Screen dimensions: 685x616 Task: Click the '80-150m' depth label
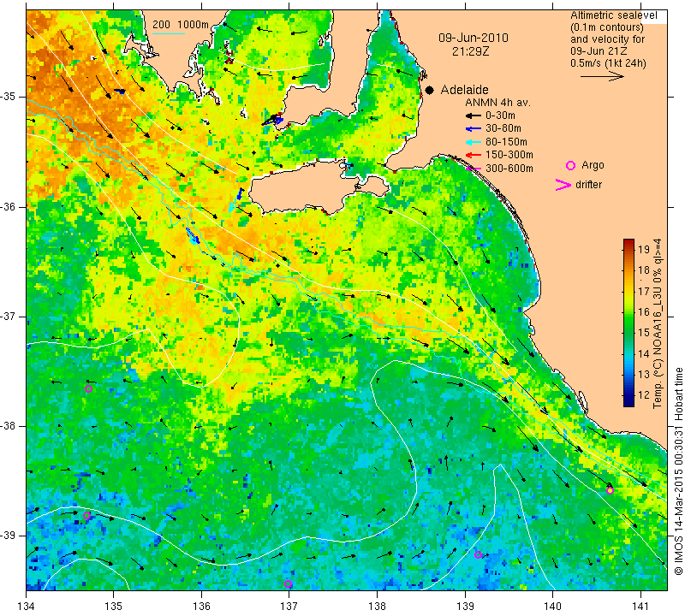tap(506, 142)
